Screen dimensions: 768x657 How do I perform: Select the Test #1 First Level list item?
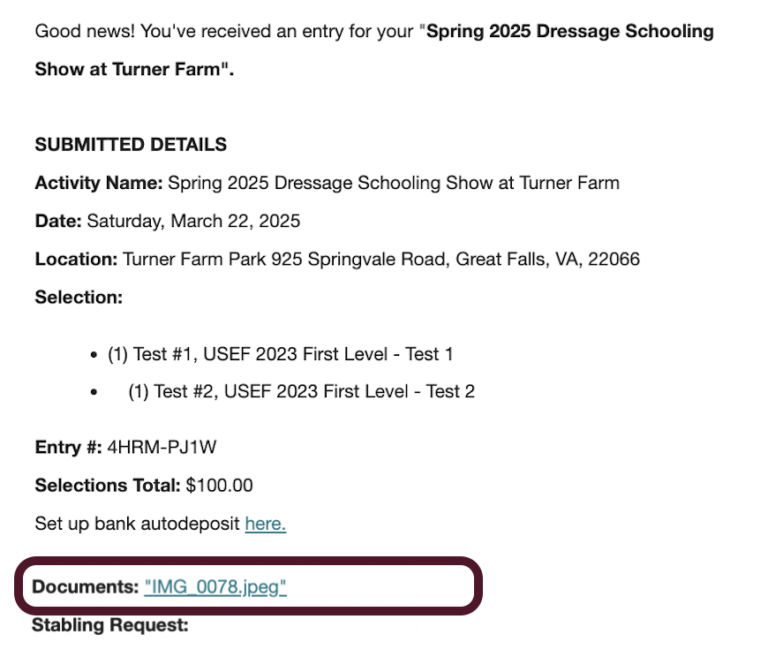tap(280, 354)
